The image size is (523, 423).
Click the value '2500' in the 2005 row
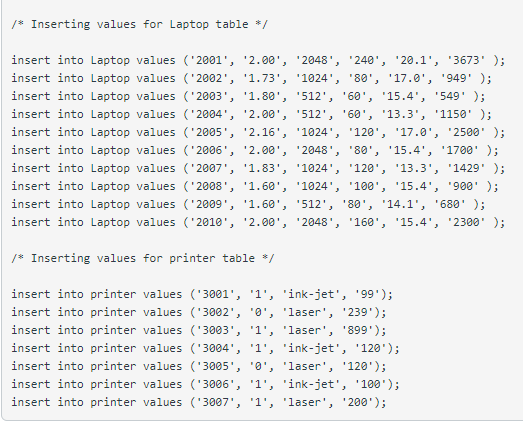[x=466, y=132]
